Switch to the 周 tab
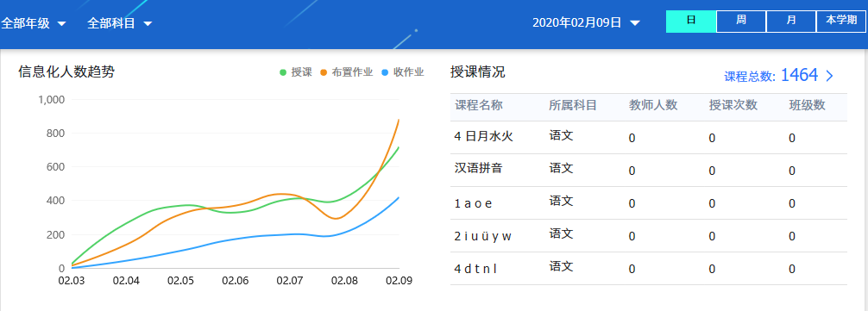The width and height of the screenshot is (868, 311). pos(741,22)
